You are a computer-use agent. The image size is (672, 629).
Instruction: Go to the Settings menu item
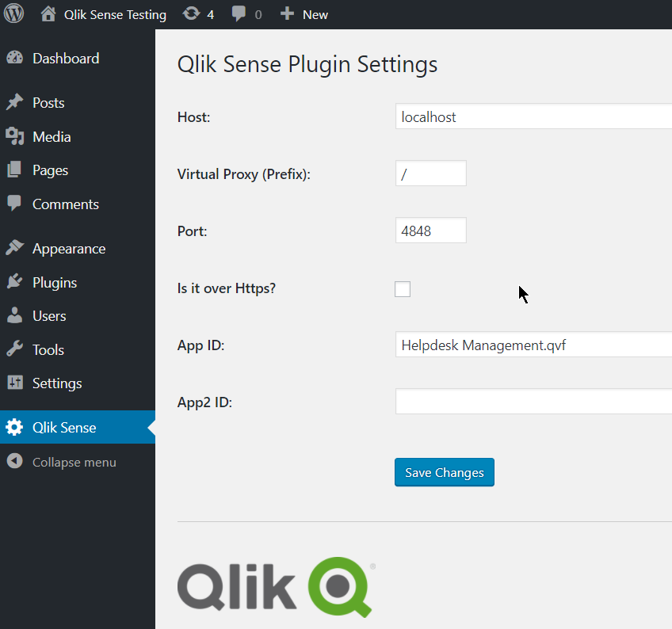click(x=57, y=383)
